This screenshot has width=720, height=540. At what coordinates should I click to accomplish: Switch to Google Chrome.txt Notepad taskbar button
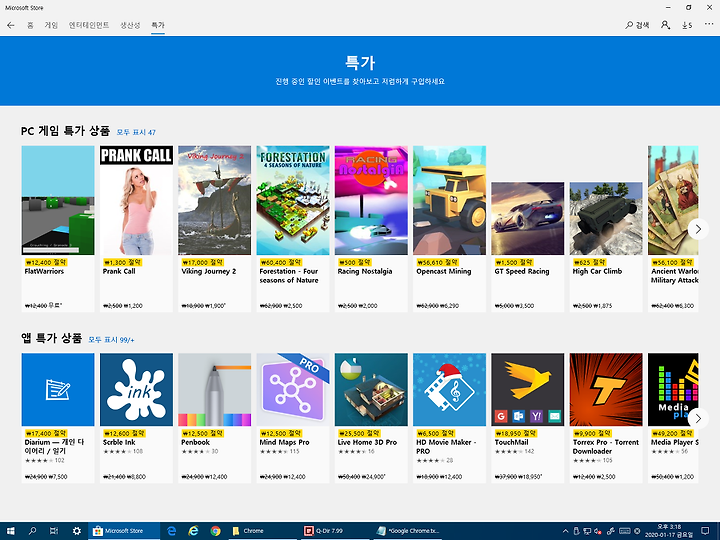pyautogui.click(x=407, y=531)
